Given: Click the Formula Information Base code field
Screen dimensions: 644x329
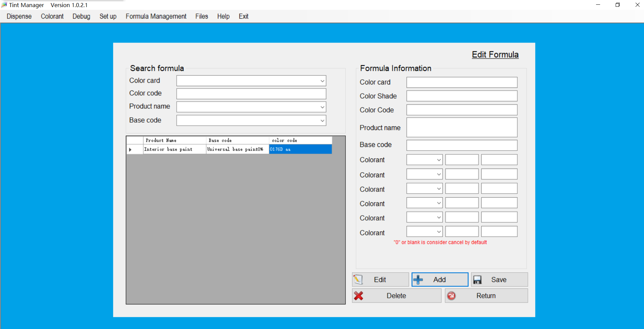Looking at the screenshot, I should pyautogui.click(x=462, y=145).
